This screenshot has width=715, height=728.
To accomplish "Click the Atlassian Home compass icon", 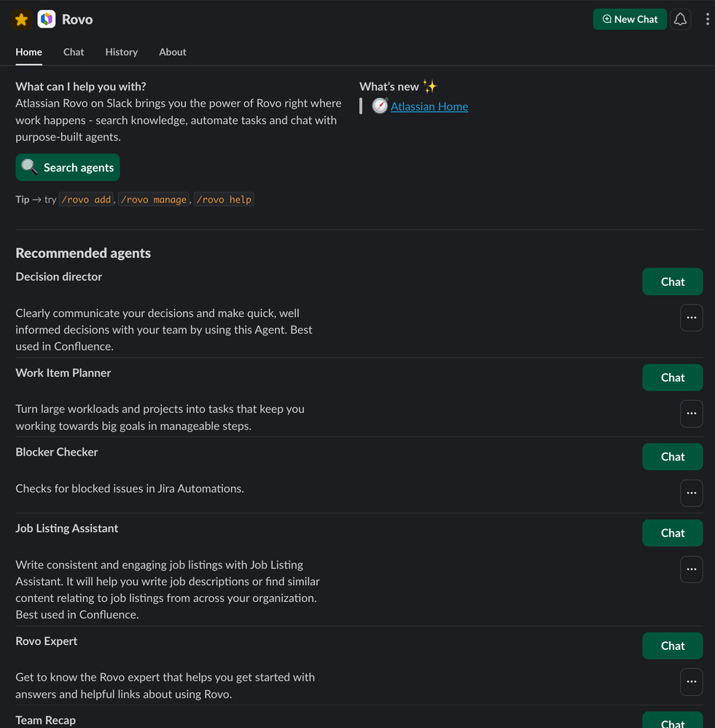I will click(380, 106).
